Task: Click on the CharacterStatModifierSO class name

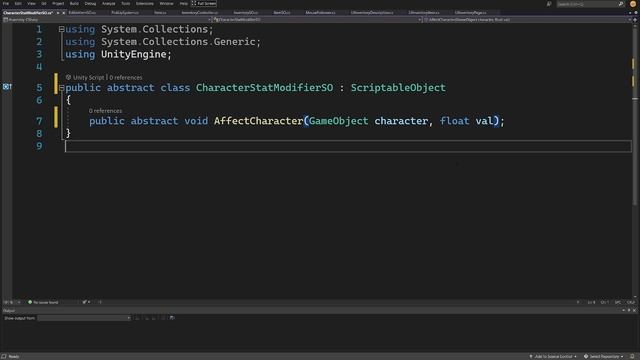Action: [x=264, y=87]
